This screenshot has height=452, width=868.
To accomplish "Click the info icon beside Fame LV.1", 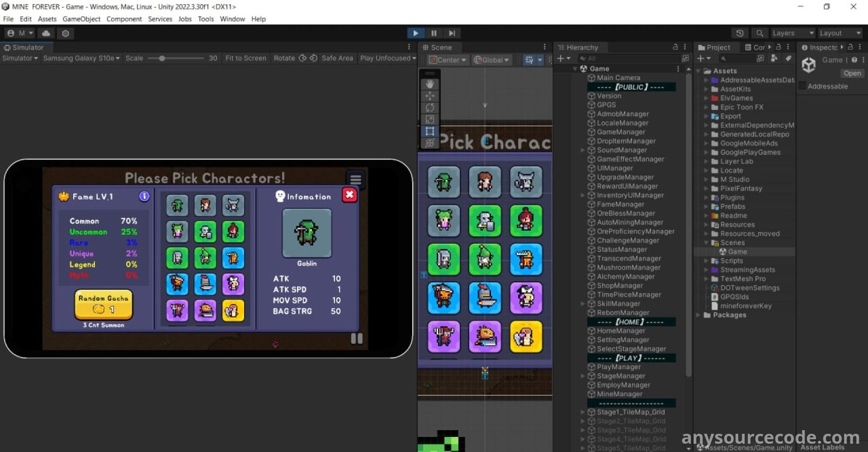I will pos(144,196).
